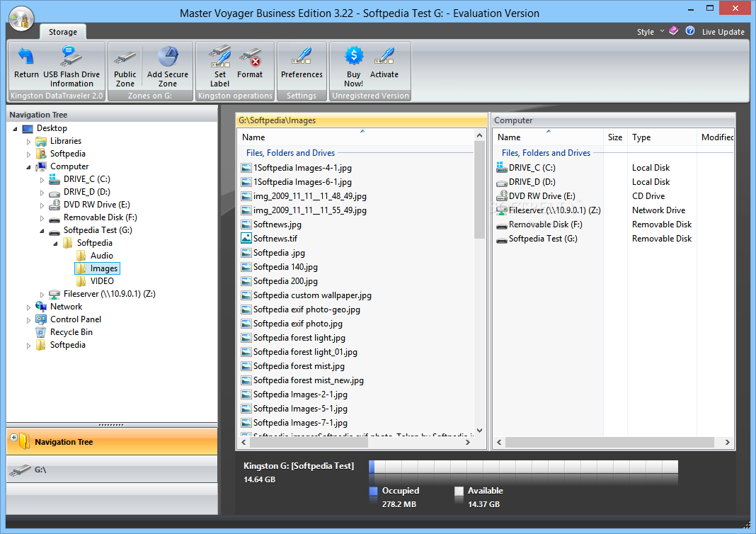Image resolution: width=756 pixels, height=534 pixels.
Task: Click the drive capacity usage bar
Action: tap(523, 467)
